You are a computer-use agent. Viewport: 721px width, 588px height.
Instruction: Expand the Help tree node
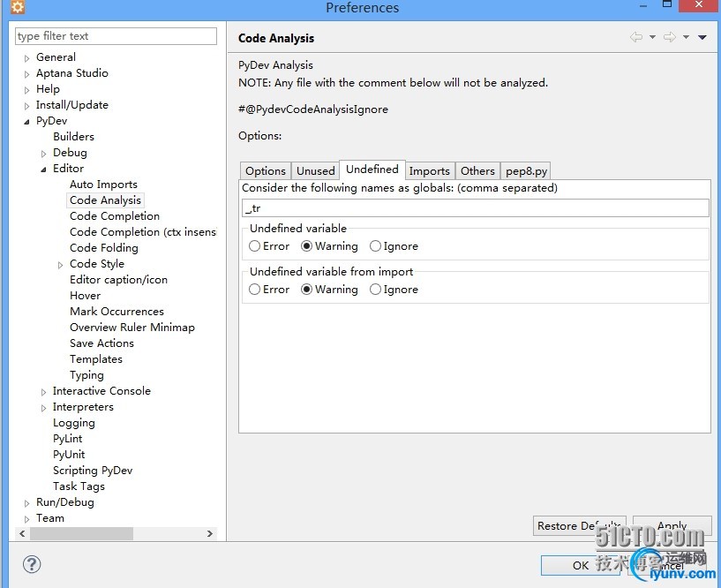coord(26,90)
